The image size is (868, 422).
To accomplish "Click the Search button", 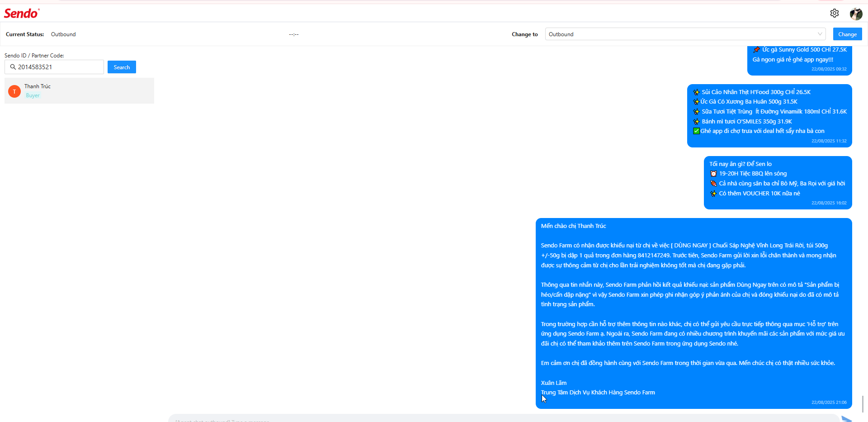I will click(x=122, y=67).
